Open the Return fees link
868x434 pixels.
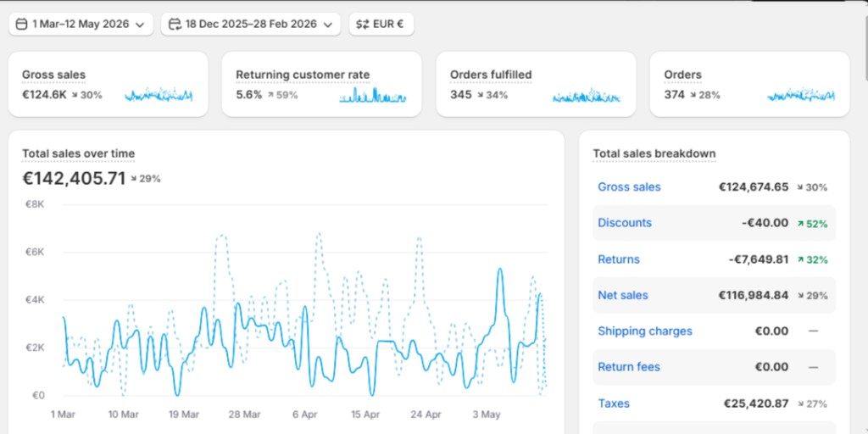click(629, 367)
